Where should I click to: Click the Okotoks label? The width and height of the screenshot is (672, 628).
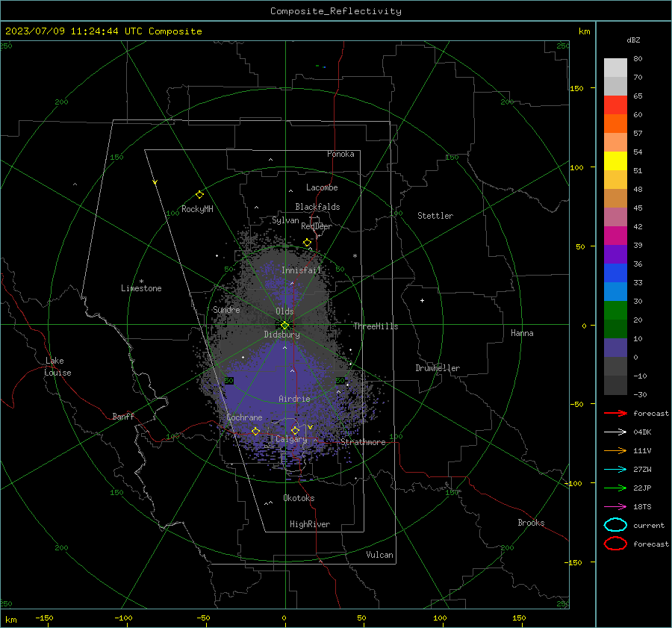(x=299, y=498)
